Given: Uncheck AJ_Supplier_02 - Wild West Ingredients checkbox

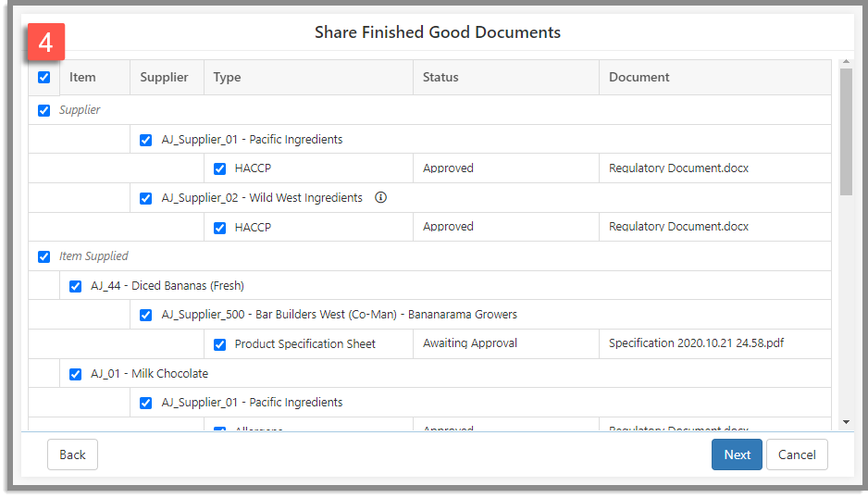Looking at the screenshot, I should point(145,198).
